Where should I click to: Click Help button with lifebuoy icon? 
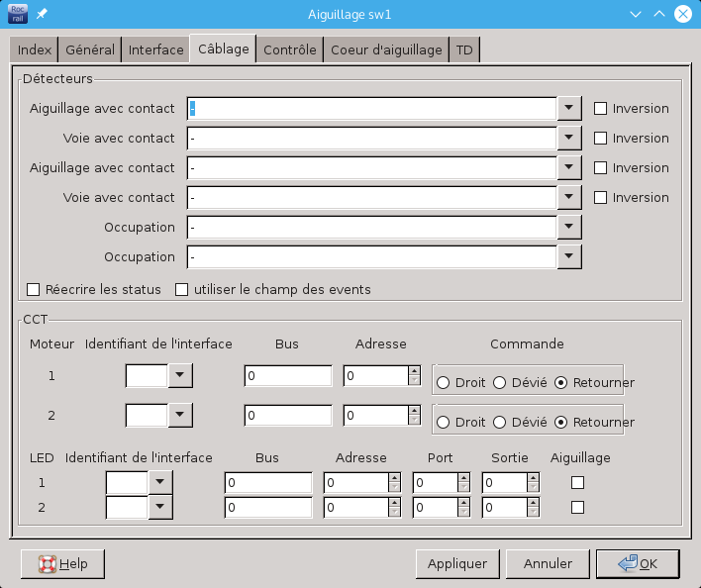click(x=62, y=563)
